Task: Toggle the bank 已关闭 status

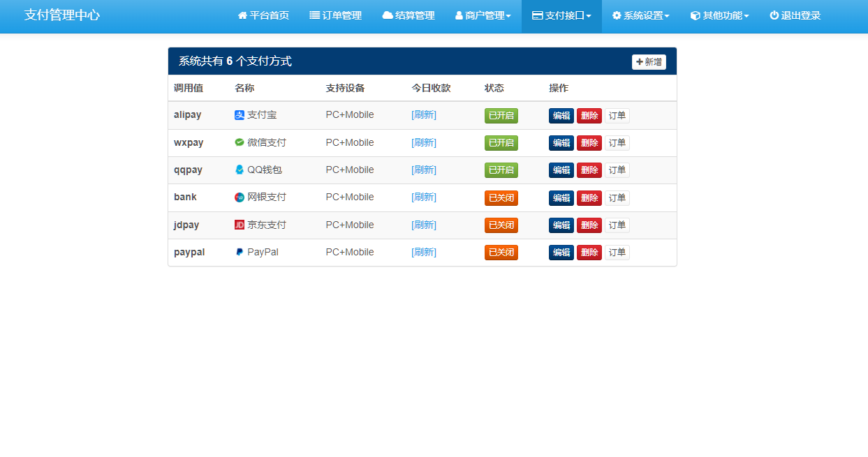Action: [x=501, y=198]
